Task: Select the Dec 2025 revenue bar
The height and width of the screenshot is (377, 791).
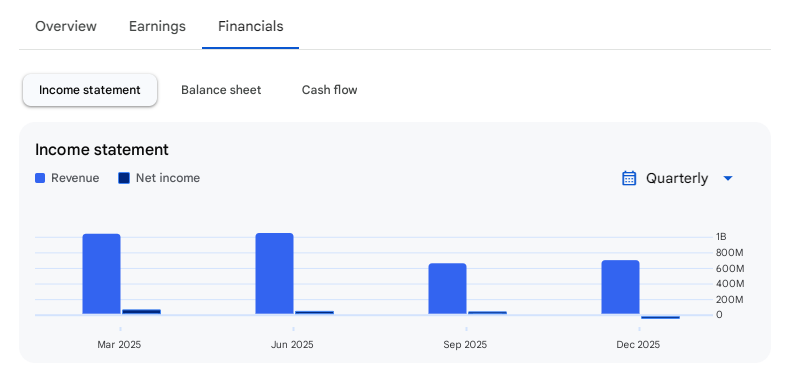Action: click(620, 287)
